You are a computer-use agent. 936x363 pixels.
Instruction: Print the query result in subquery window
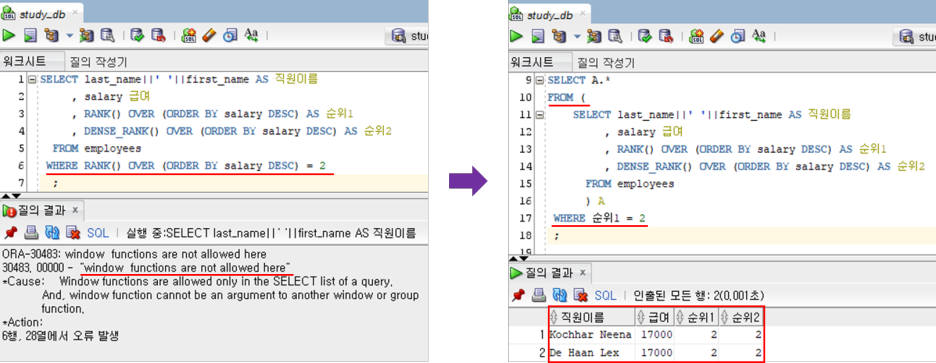point(539,295)
